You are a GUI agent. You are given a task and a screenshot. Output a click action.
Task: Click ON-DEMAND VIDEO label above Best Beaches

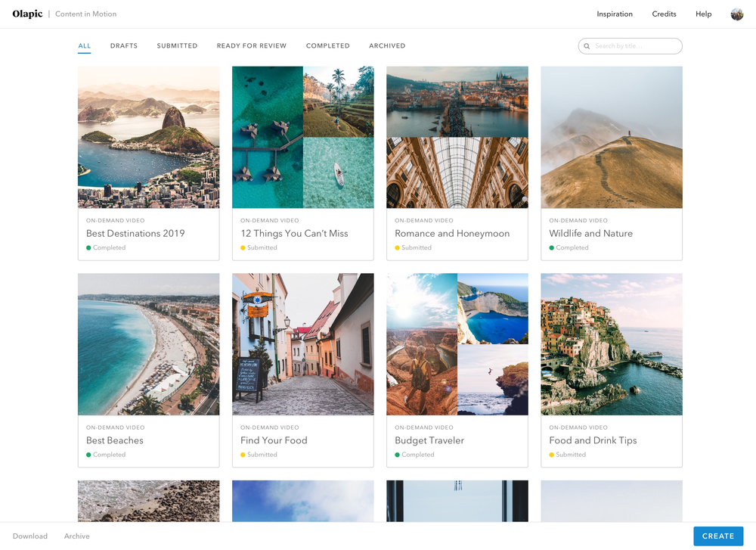pos(115,427)
